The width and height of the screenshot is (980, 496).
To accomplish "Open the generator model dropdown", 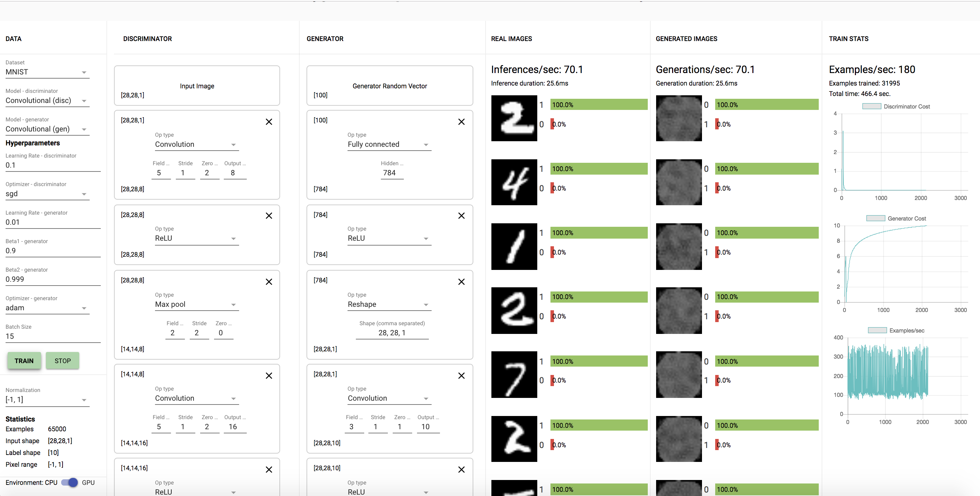I will click(47, 129).
